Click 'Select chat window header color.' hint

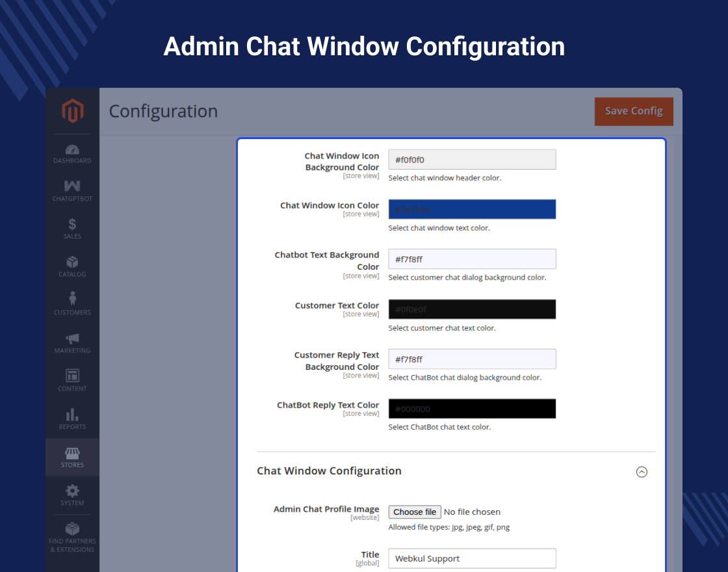[x=445, y=178]
